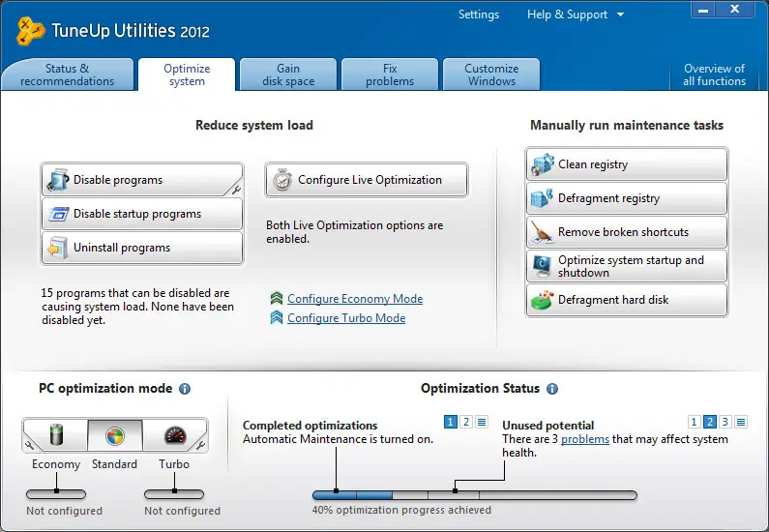Switch to Gain disk space tab
The image size is (769, 532).
point(288,74)
